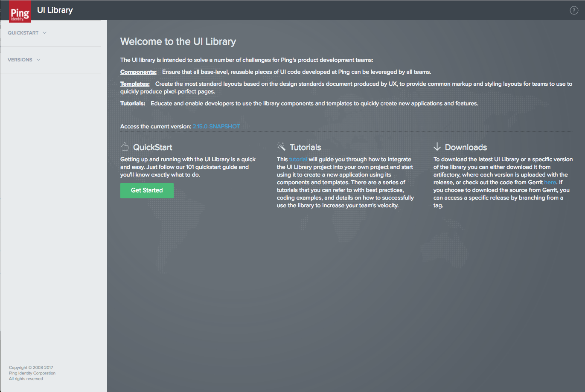Click the down arrow icon beside Downloads
The height and width of the screenshot is (392, 585).
pyautogui.click(x=437, y=147)
